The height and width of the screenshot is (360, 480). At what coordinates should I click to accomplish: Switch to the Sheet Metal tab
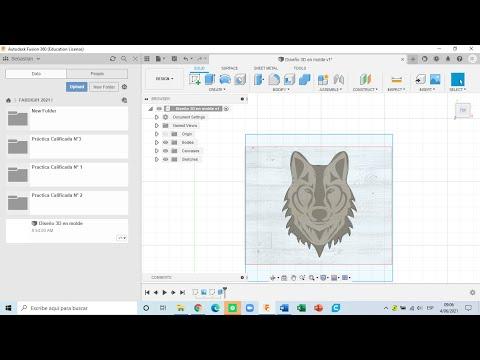(x=266, y=68)
